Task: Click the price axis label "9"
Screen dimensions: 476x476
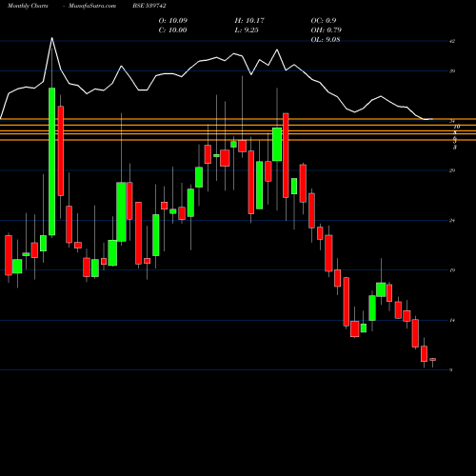Action: coord(451,370)
